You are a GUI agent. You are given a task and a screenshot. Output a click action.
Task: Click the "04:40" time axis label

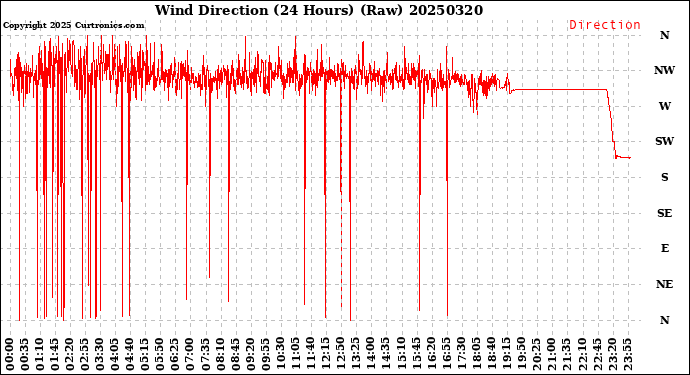point(130,355)
